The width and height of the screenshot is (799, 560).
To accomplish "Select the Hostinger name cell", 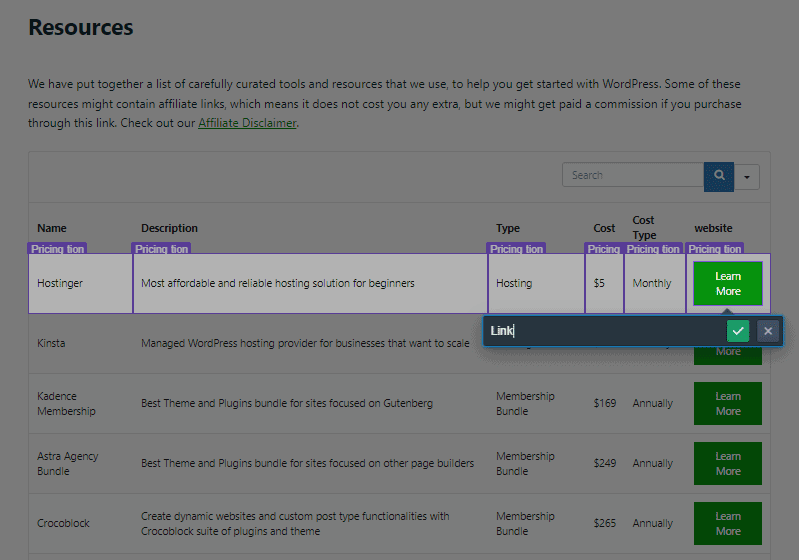I will (81, 283).
